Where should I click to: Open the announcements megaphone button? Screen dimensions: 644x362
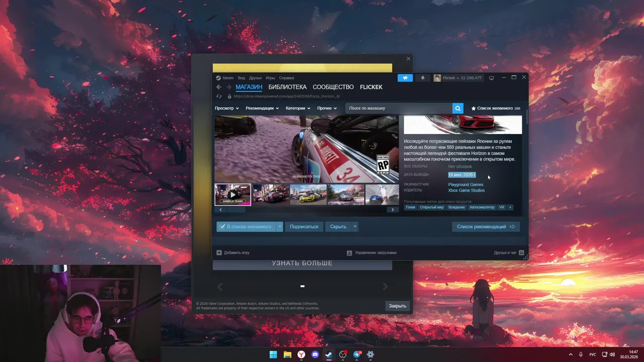(x=405, y=78)
